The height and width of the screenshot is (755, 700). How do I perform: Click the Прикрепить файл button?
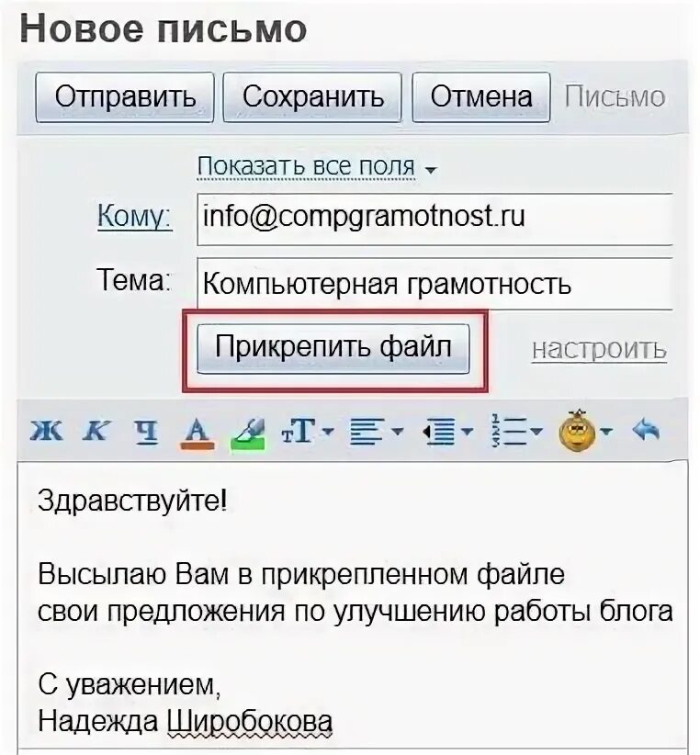click(333, 348)
